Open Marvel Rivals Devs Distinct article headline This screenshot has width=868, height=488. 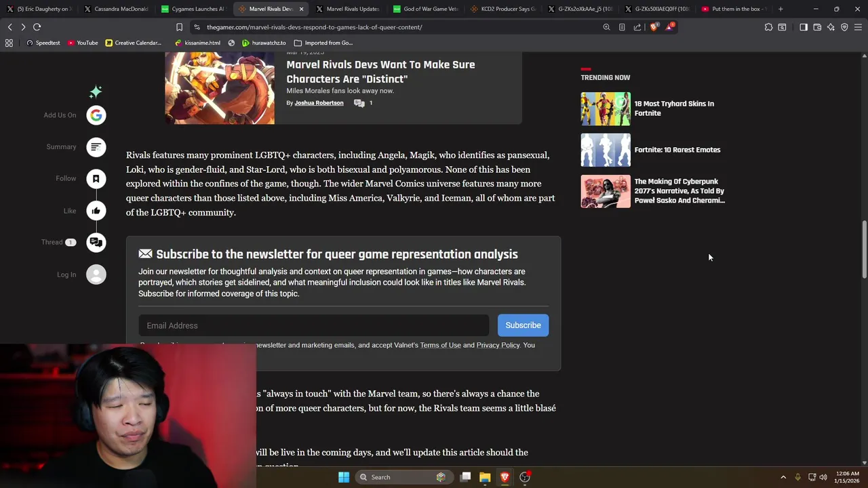(380, 72)
